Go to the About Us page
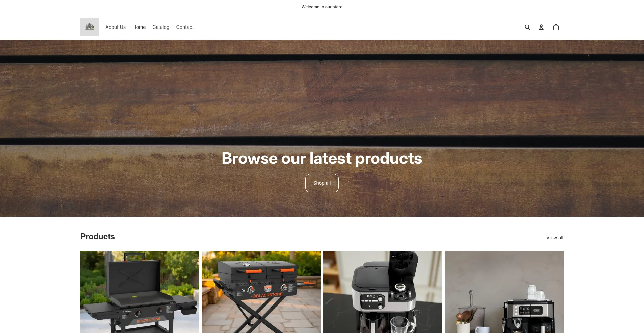The image size is (644, 333). coord(115,27)
